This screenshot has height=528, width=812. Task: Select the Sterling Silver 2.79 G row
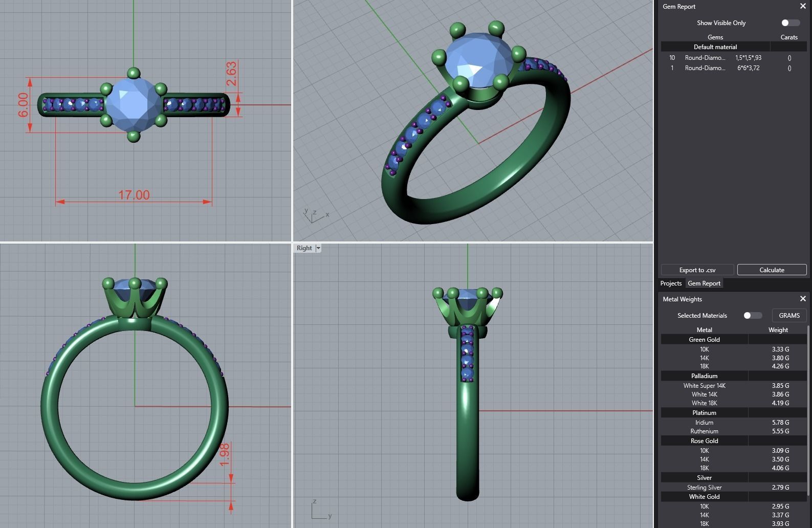(x=734, y=487)
